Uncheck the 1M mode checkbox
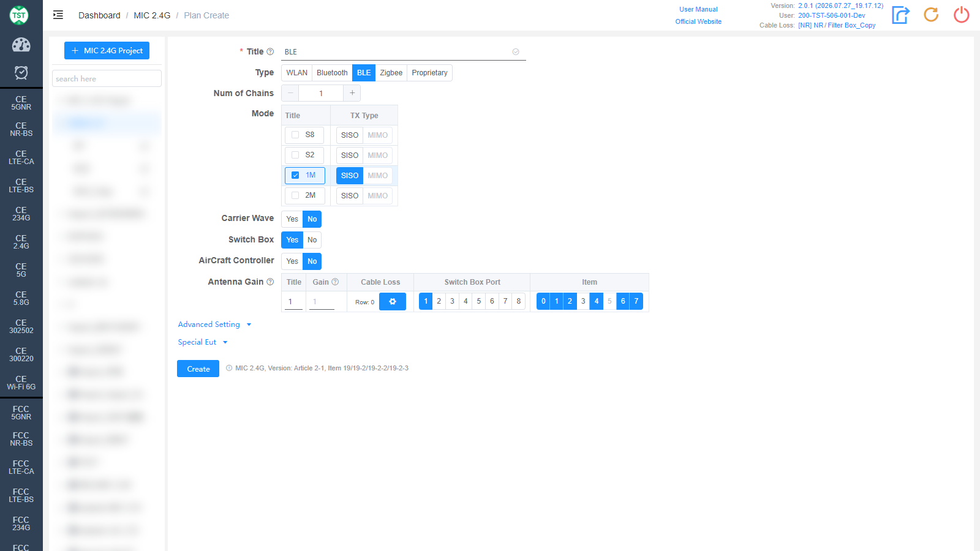The height and width of the screenshot is (551, 980). 295,175
